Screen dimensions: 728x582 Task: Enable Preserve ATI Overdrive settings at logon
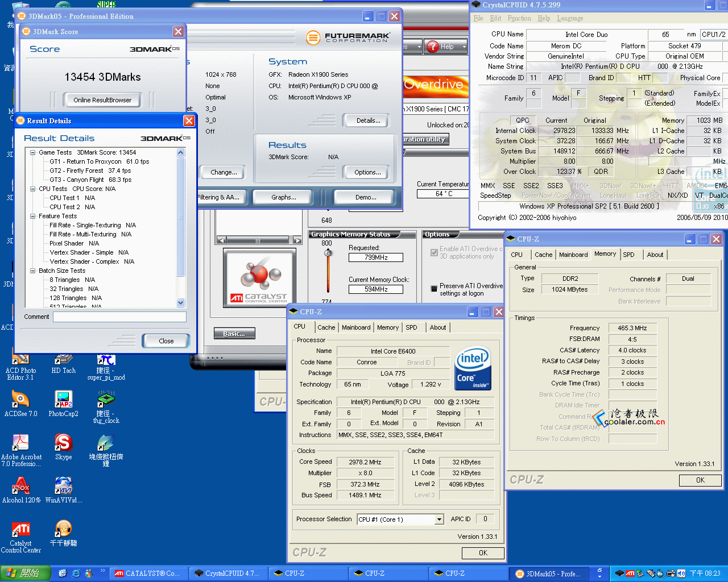[x=434, y=289]
